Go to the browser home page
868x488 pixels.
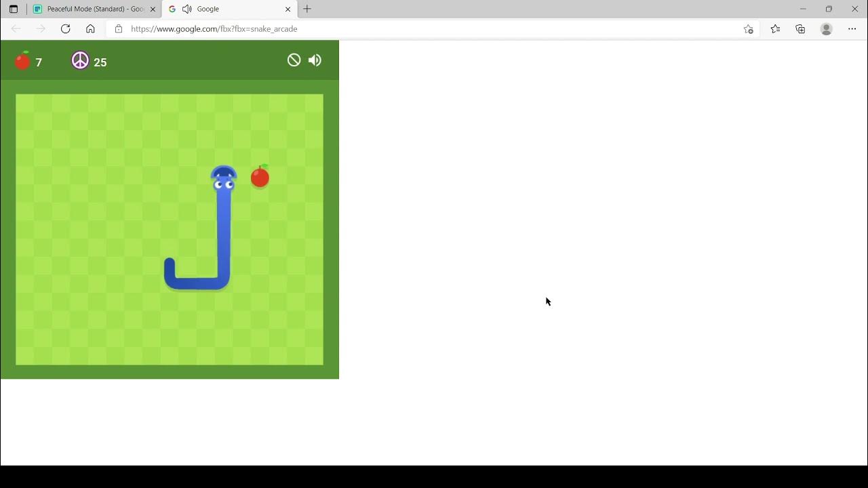point(90,28)
